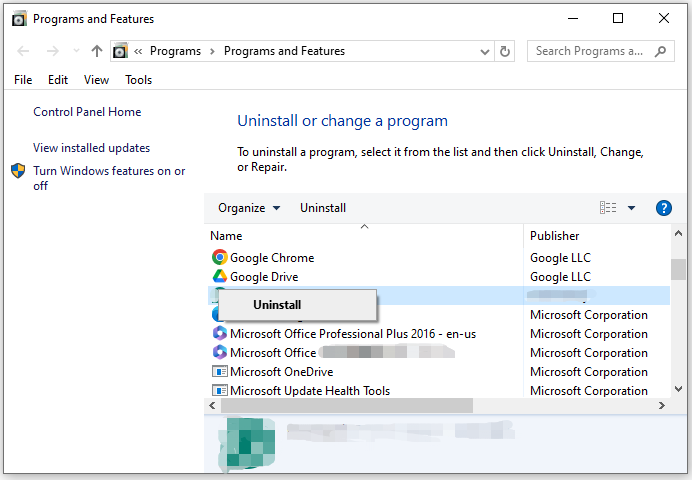This screenshot has height=480, width=692.
Task: Click the horizontal scrollbar left arrow
Action: pos(212,405)
